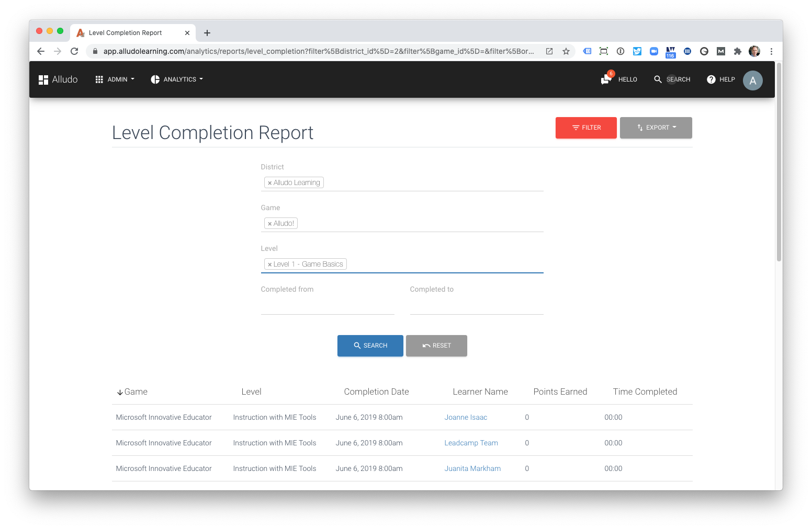Open HELLO messages with notification badge

pyautogui.click(x=619, y=79)
